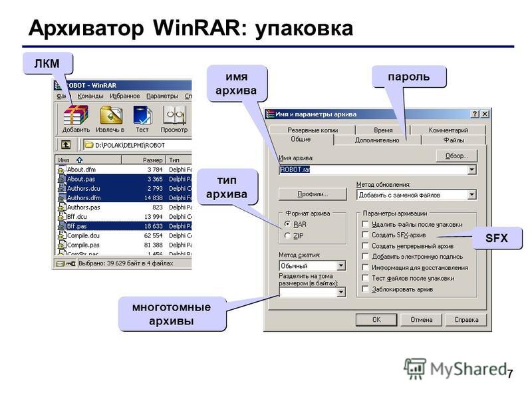Click the key icon in status bar
This screenshot has width=532, height=399.
pos(71,263)
